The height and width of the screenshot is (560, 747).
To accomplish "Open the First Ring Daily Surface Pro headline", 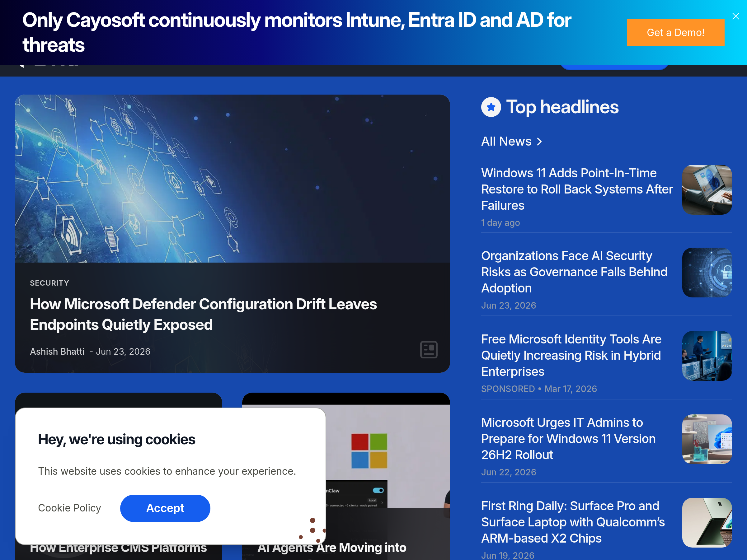I will point(573,522).
